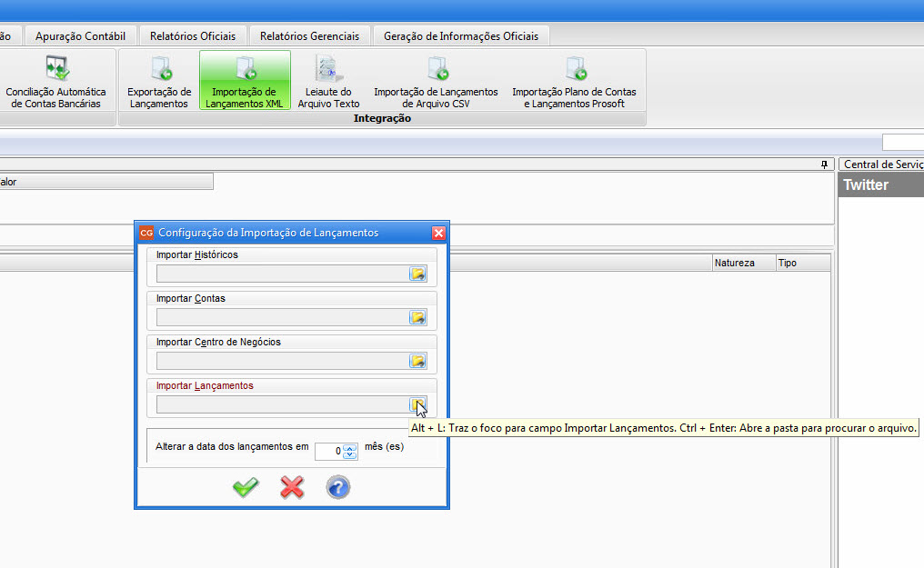
Task: Browse folder for Importar Centro de Negócios
Action: [417, 361]
